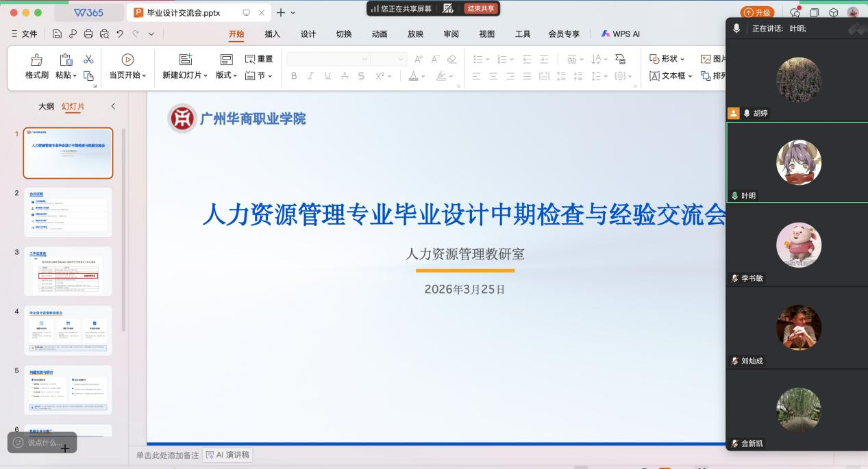The image size is (868, 469).
Task: Switch to 大纲 outline view tab
Action: pos(46,106)
